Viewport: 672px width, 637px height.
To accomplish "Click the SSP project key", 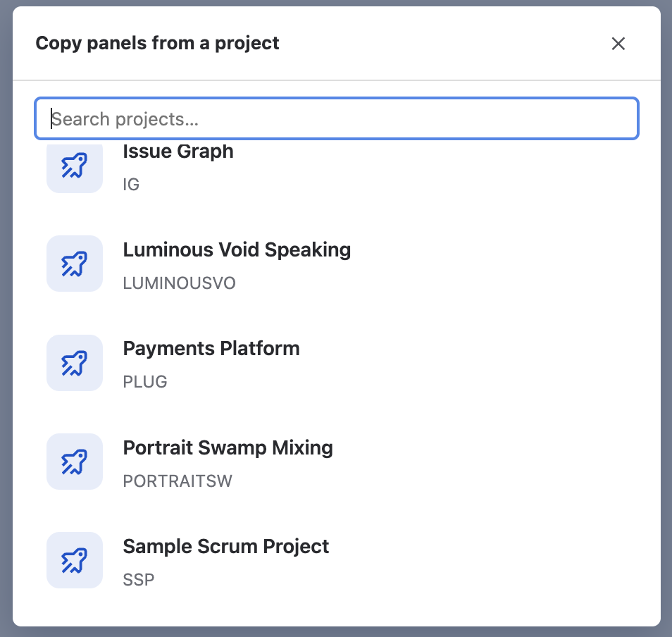I will (139, 579).
